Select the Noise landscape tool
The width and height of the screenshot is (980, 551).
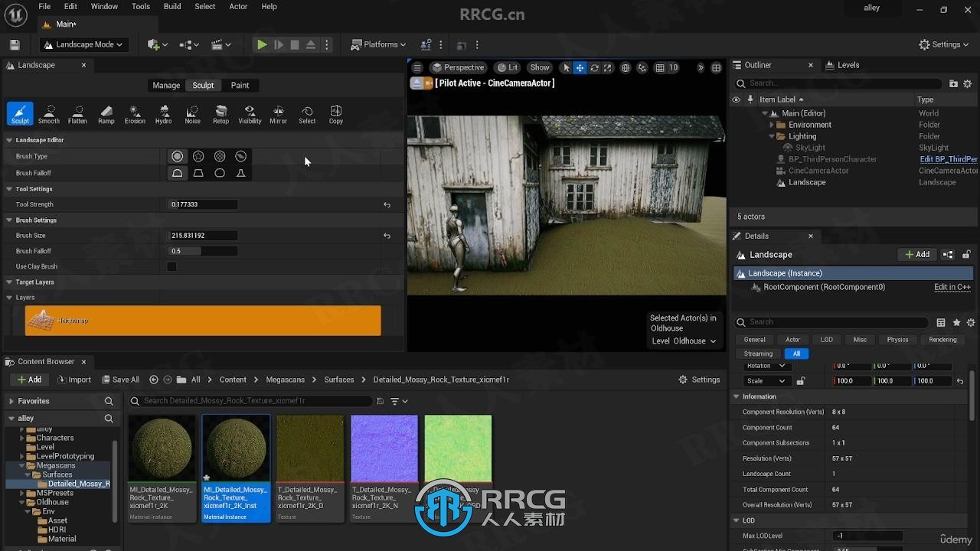[192, 114]
